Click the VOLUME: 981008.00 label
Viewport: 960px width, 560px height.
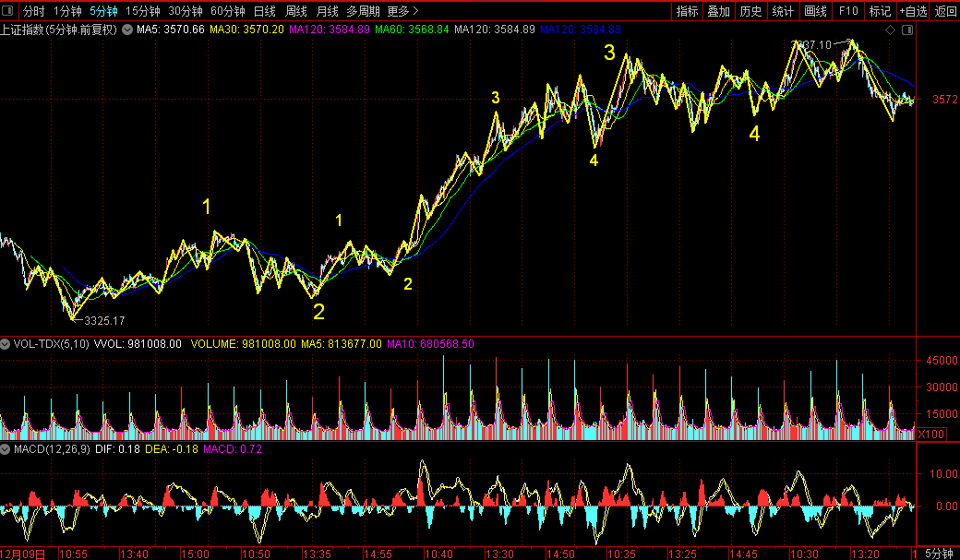[244, 344]
